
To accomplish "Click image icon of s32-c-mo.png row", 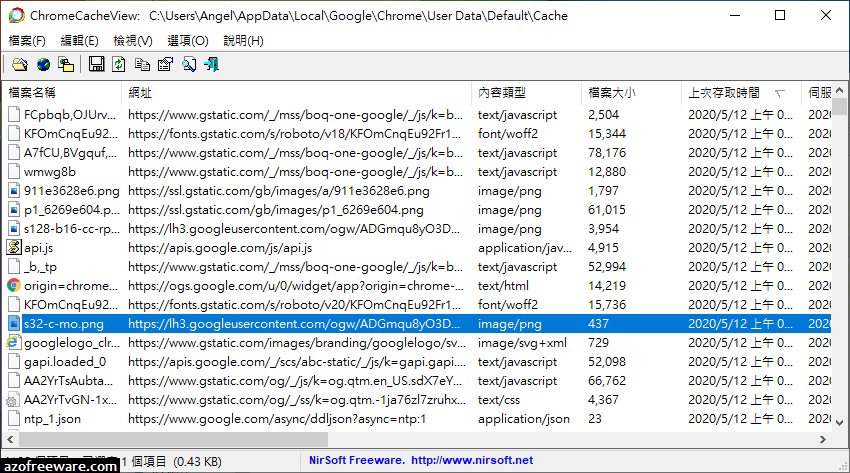I will pyautogui.click(x=14, y=323).
